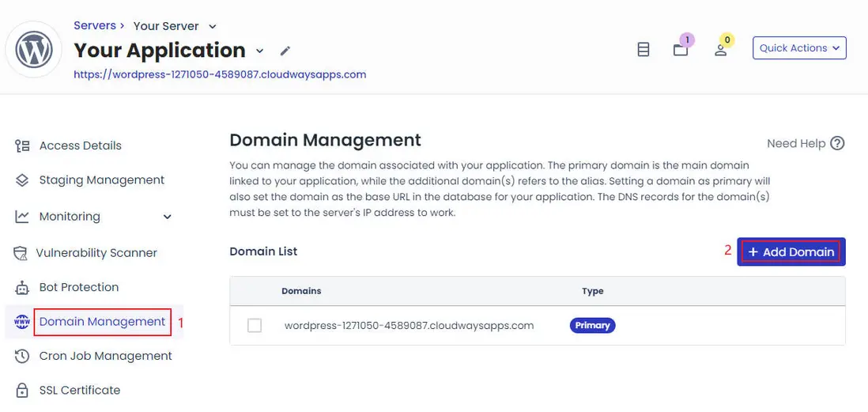Open Access Details in the sidebar
The width and height of the screenshot is (868, 412).
(x=80, y=146)
